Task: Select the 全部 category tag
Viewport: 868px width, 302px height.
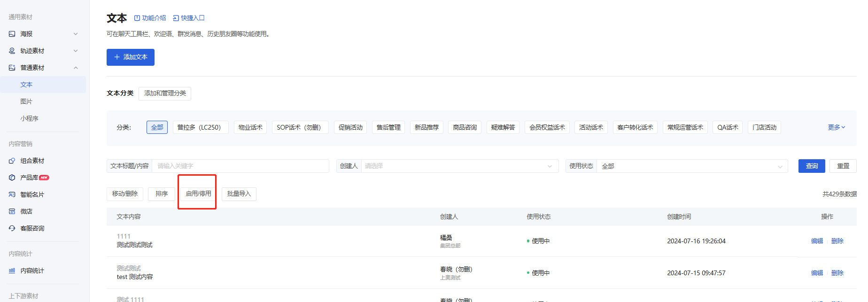Action: point(157,127)
